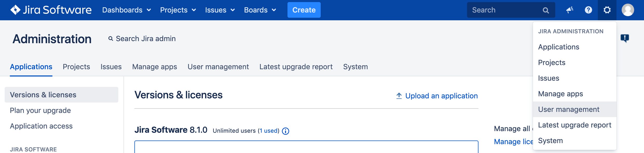Switch to the Manage apps tab
644x153 pixels.
155,67
